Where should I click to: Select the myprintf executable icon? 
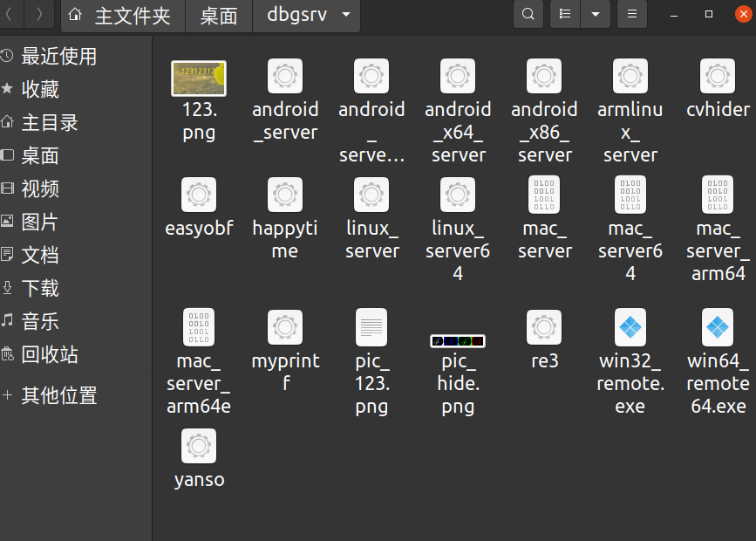[x=285, y=327]
